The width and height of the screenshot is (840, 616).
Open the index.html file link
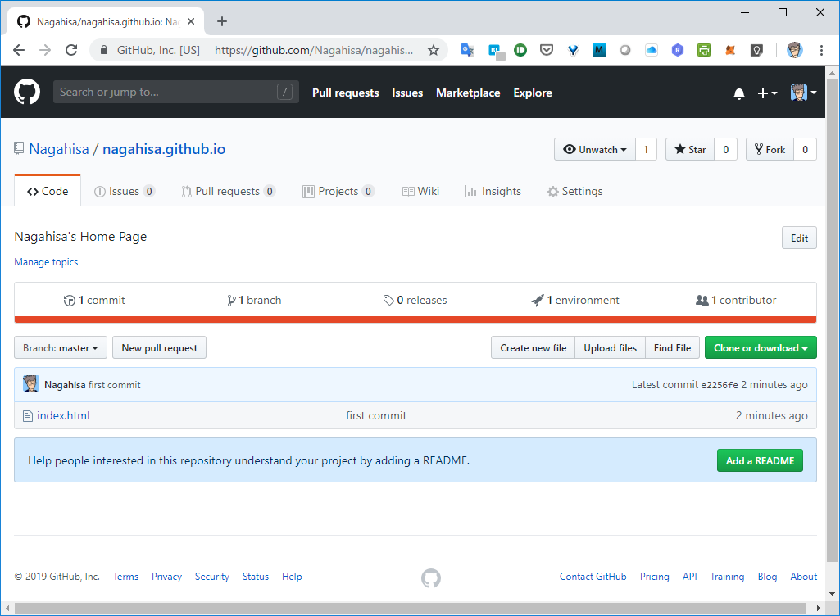tap(63, 415)
